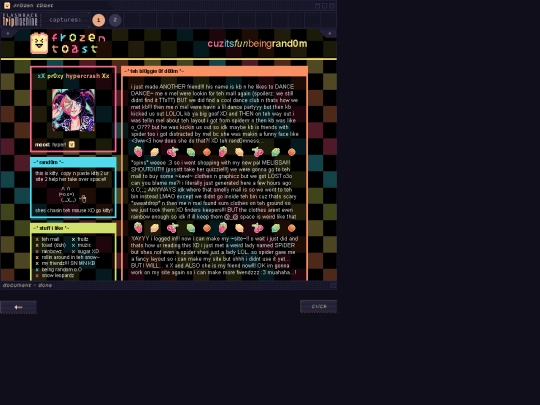This screenshot has width=540, height=405.
Task: Click the first lemon in the upper fruit divider
Action: 155,152
